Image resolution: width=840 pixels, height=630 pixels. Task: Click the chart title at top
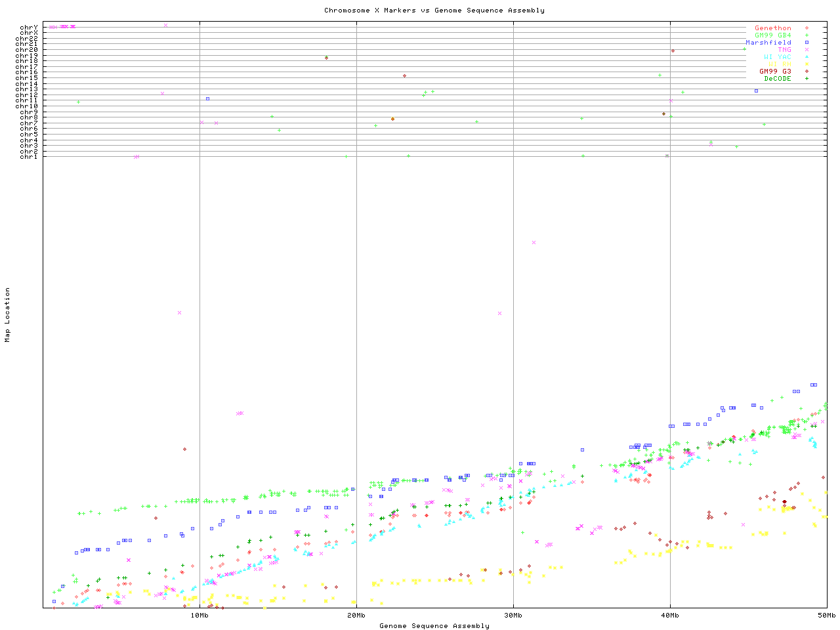point(434,10)
